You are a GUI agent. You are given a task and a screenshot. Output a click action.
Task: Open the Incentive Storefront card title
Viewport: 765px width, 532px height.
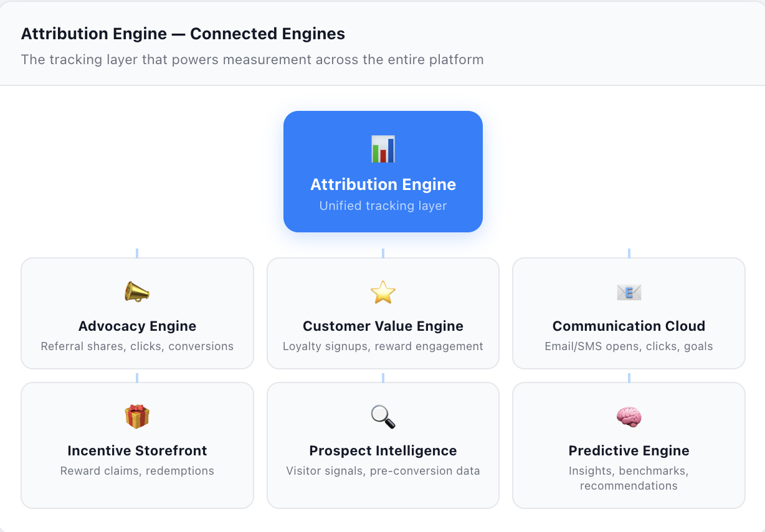point(137,451)
